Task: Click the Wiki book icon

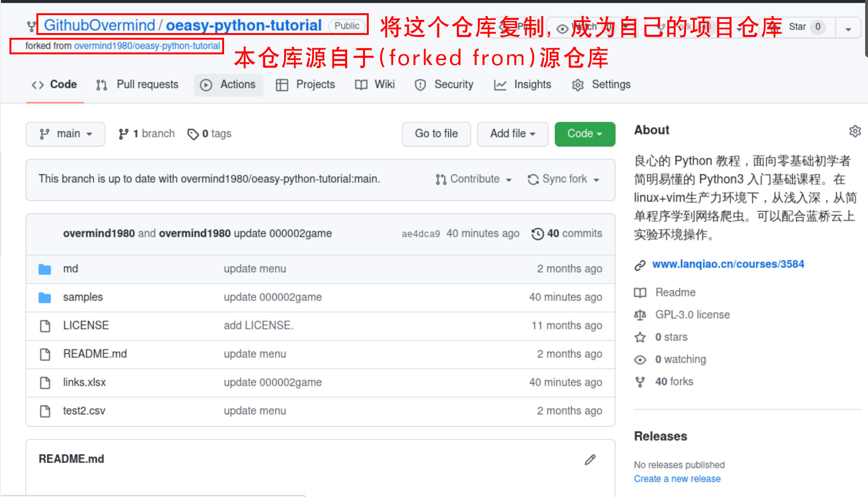Action: click(361, 85)
